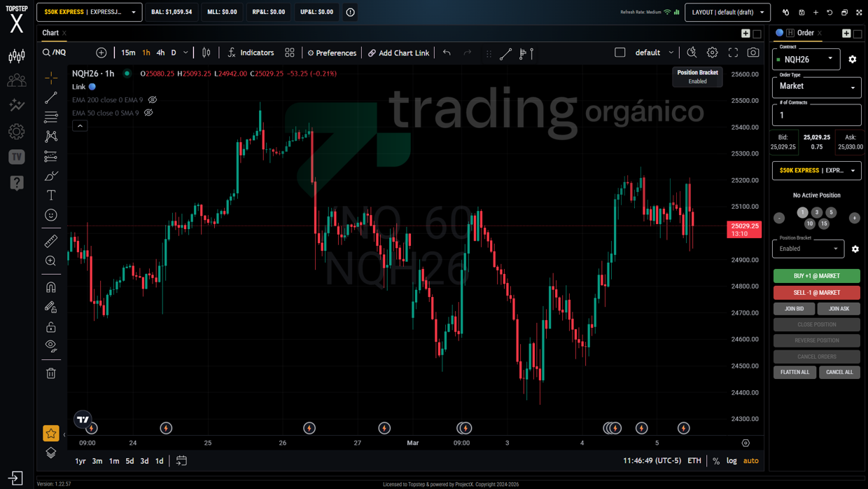The image size is (868, 489).
Task: Switch to the 1h timeframe
Action: 146,53
